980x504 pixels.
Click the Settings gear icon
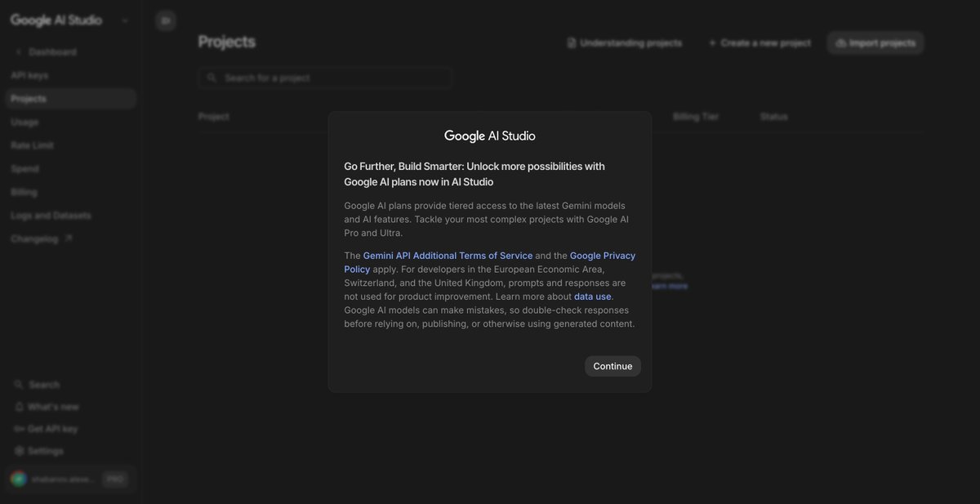[x=19, y=451]
